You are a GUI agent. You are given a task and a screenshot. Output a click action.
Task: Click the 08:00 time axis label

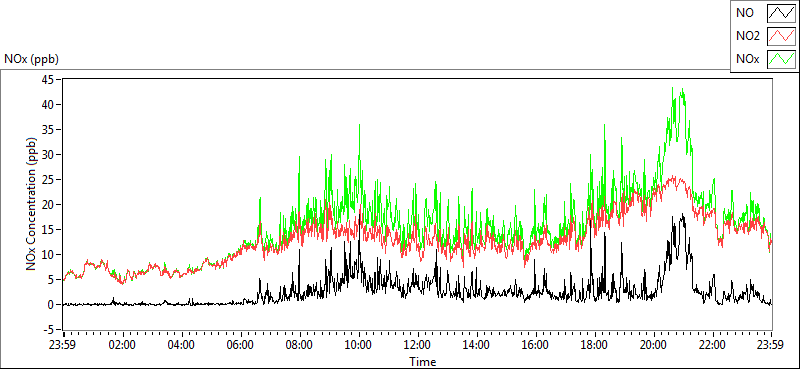click(299, 345)
